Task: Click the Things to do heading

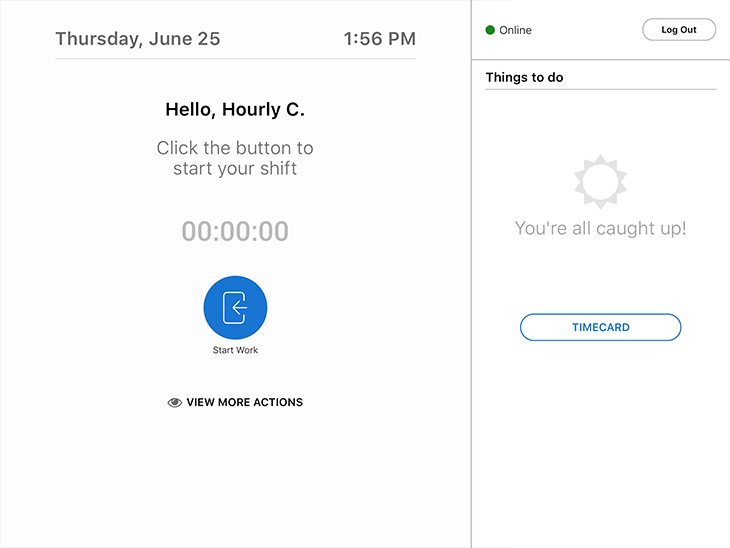Action: click(525, 77)
